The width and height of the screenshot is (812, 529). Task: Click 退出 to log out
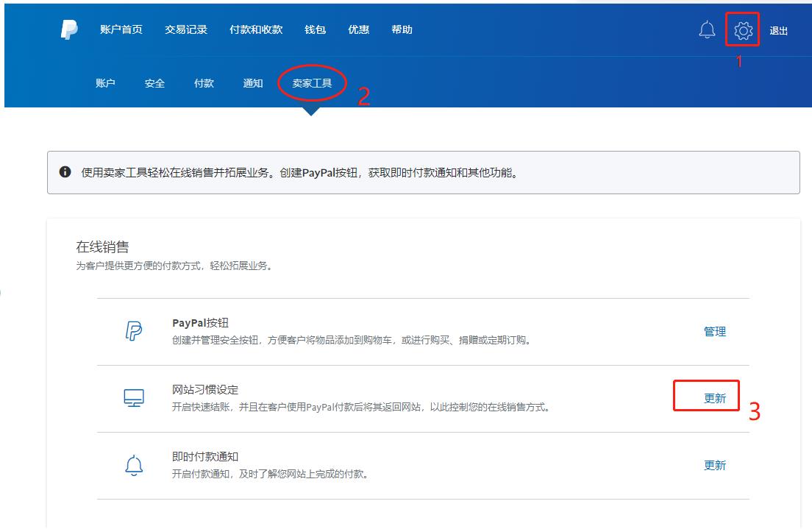tap(778, 31)
